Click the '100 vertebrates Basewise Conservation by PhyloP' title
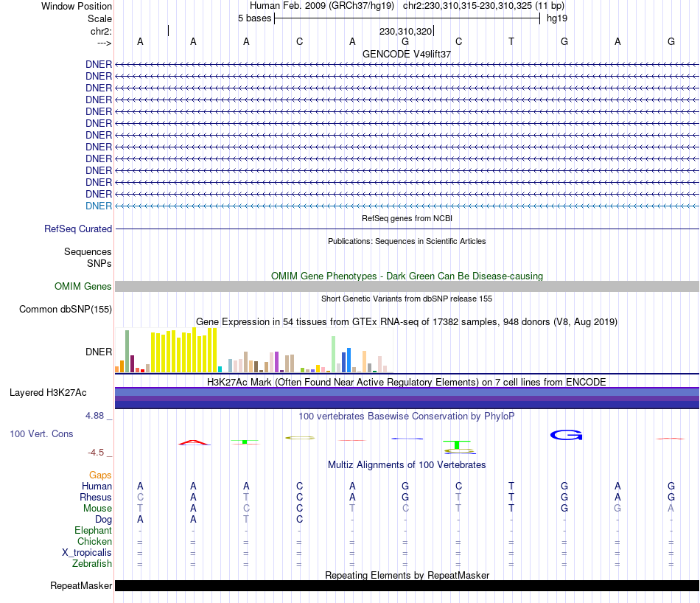 coord(406,416)
